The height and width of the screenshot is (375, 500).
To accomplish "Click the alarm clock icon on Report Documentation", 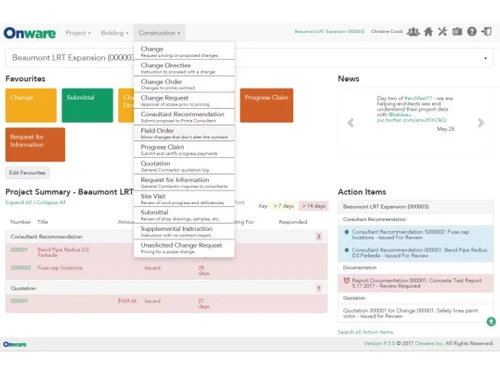I will [346, 280].
